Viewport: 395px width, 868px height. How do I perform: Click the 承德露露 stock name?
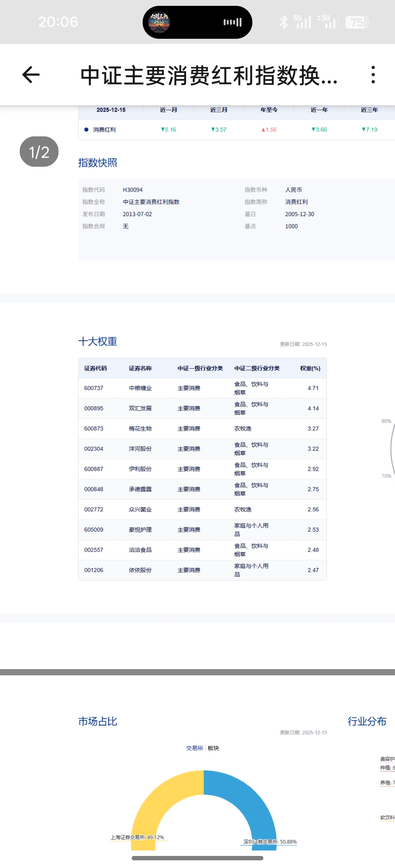pos(140,489)
